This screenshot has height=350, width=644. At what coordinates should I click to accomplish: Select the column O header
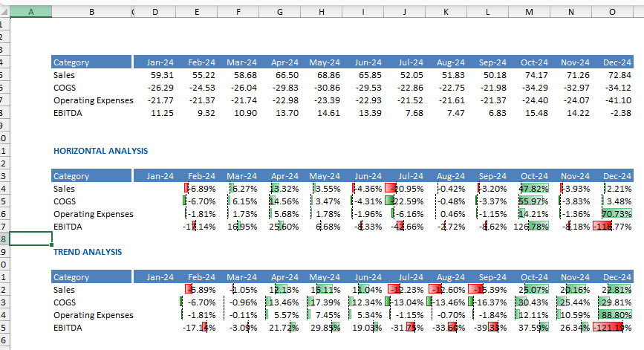click(x=613, y=12)
